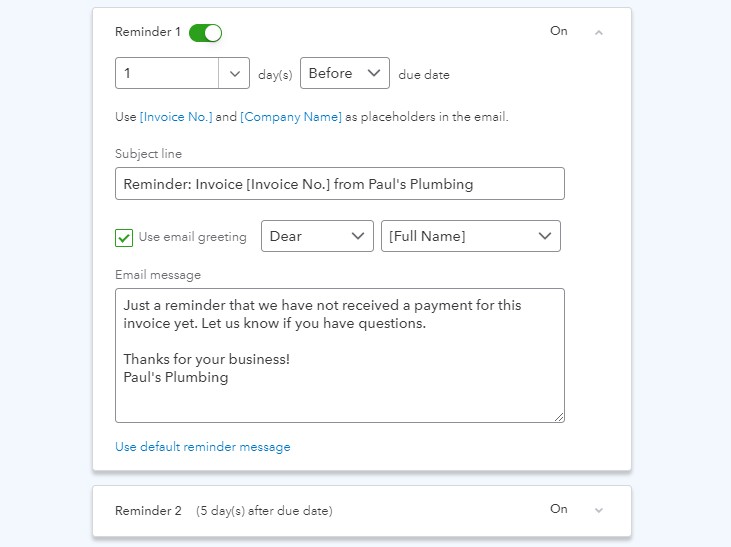This screenshot has height=547, width=731.
Task: Click the [Invoice No.] placeholder link
Action: pyautogui.click(x=176, y=117)
